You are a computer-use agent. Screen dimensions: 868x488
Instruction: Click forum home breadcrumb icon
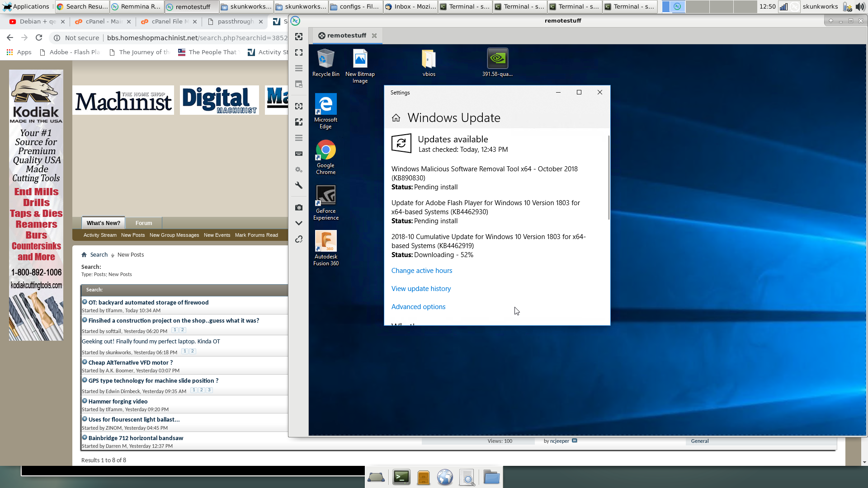(x=84, y=255)
